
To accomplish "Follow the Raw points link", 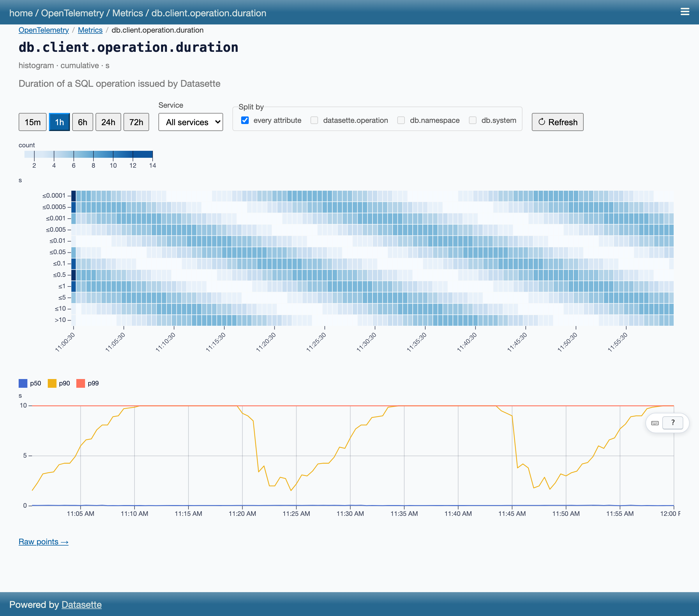I will pos(43,542).
